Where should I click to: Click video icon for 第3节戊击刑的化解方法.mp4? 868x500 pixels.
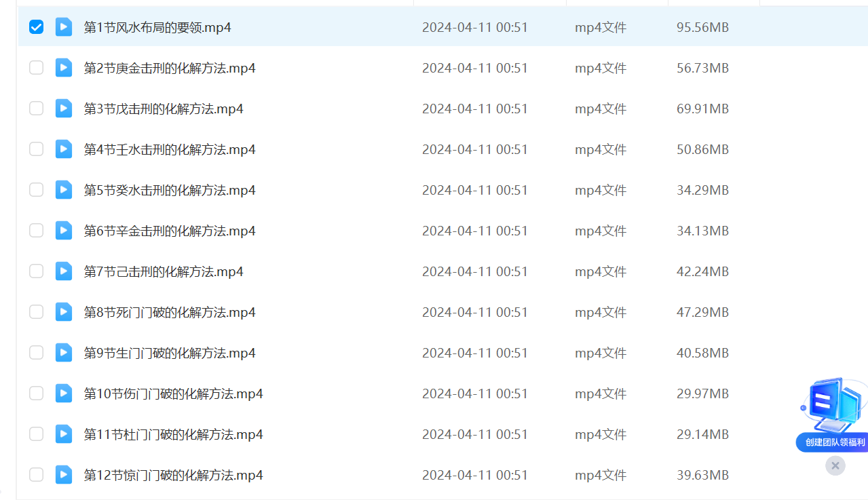coord(64,109)
